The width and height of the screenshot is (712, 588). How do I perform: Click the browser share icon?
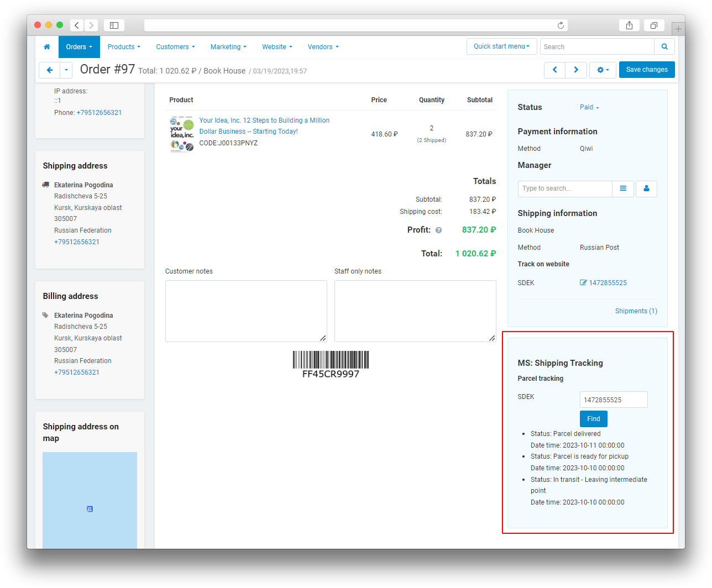(x=629, y=25)
